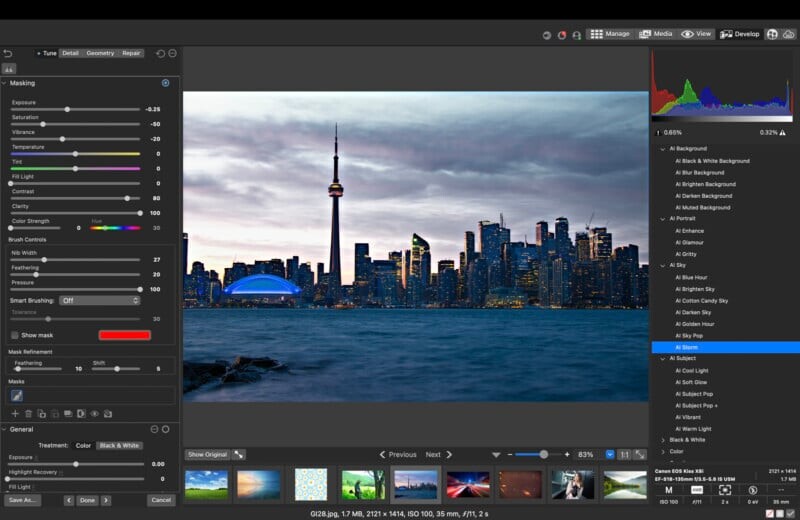The image size is (800, 520).
Task: Click the Save As button
Action: (20, 499)
